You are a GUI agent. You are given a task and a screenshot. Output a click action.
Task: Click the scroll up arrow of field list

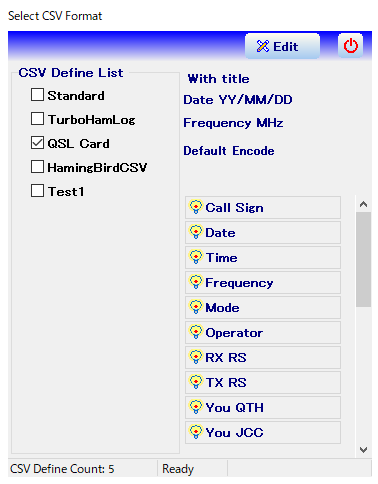363,204
